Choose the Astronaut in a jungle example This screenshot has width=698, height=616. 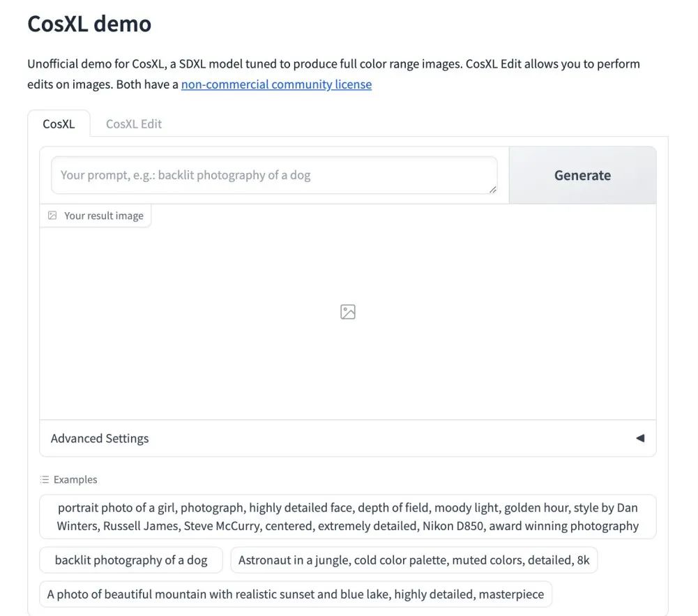414,560
